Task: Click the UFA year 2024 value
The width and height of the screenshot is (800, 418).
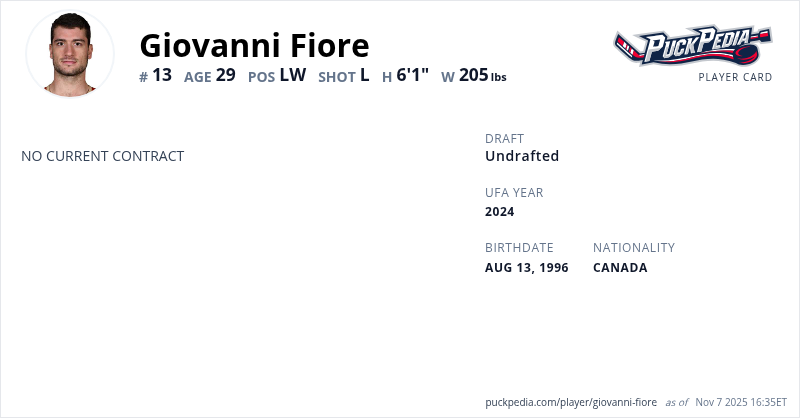Action: [x=500, y=211]
